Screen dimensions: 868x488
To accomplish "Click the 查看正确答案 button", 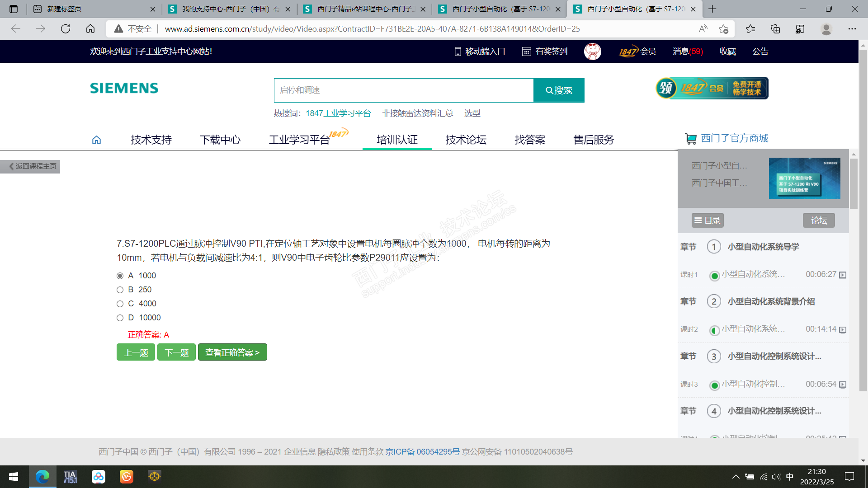I will pos(232,352).
